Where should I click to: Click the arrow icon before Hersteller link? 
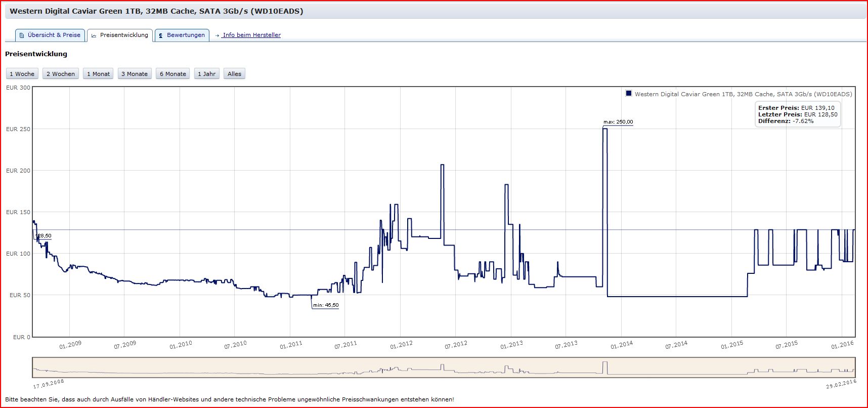click(218, 35)
